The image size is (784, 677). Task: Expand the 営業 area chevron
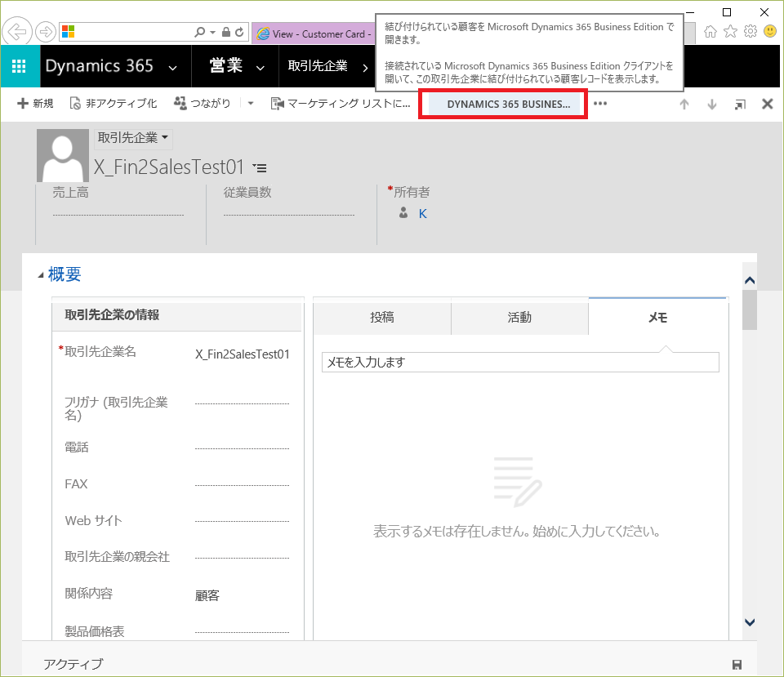260,68
